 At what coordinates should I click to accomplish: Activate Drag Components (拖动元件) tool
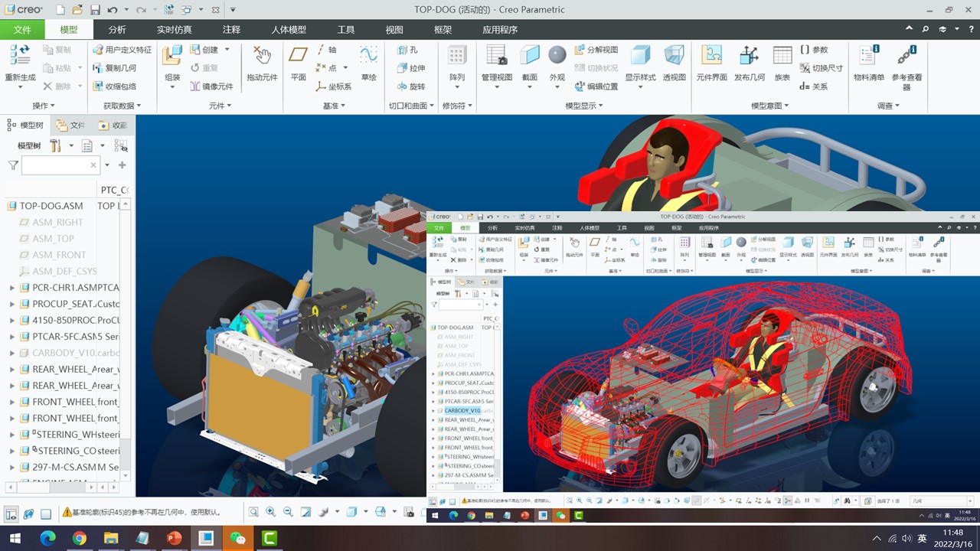262,55
